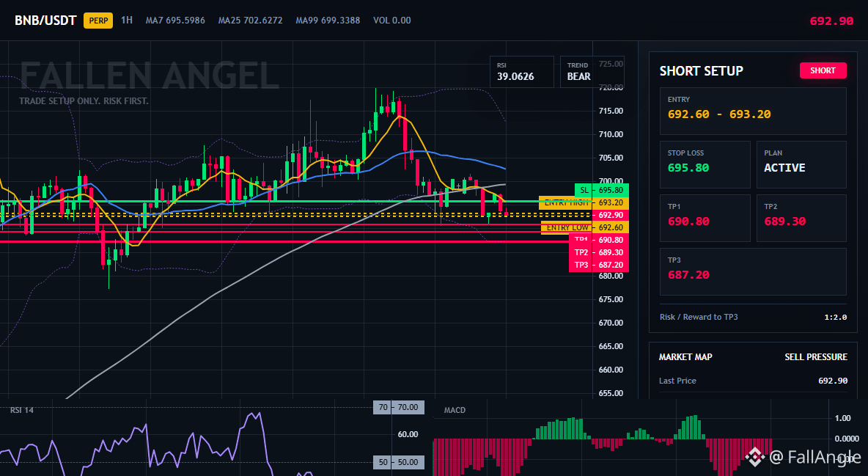
Task: Click the 655.00 price axis label
Action: pos(611,393)
